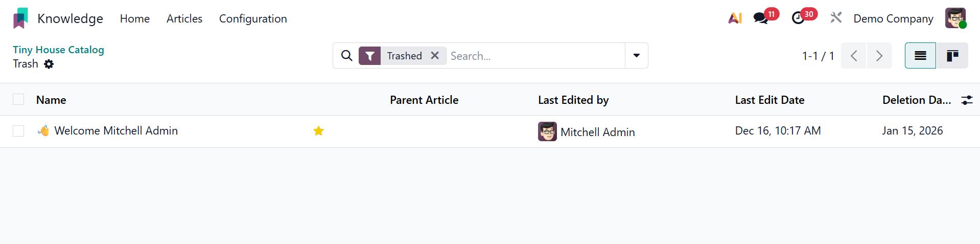Viewport: 980px width, 244px height.
Task: Go to Tiny House Catalog breadcrumb
Action: (58, 50)
